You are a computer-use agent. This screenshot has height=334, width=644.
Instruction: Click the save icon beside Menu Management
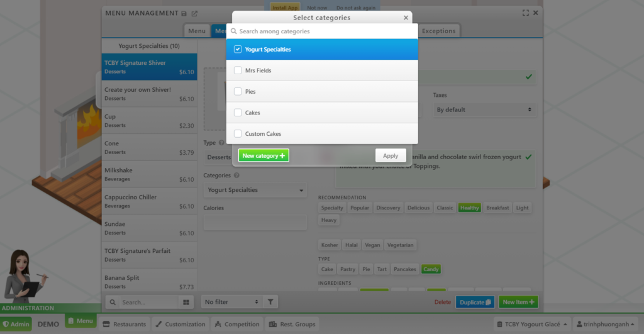tap(184, 13)
